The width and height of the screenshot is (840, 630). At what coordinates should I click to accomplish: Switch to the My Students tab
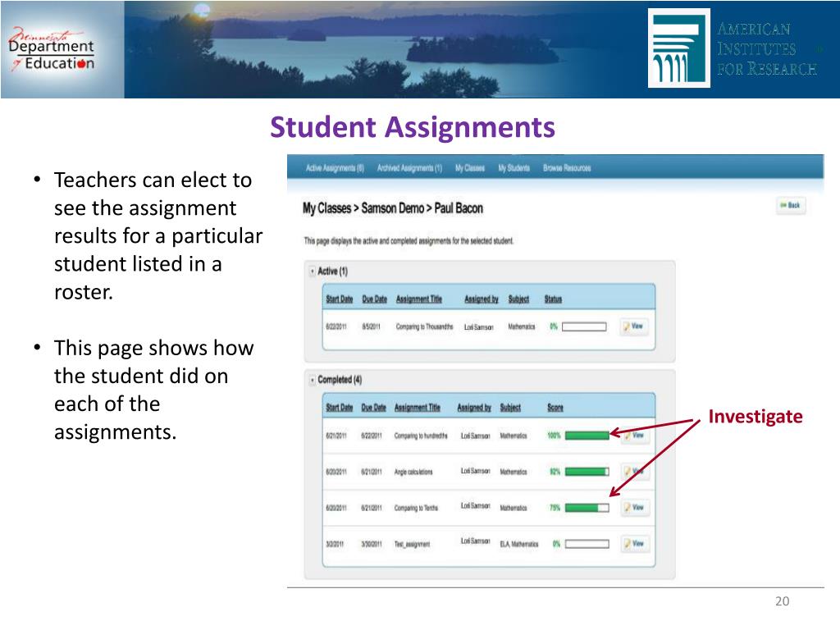[514, 168]
